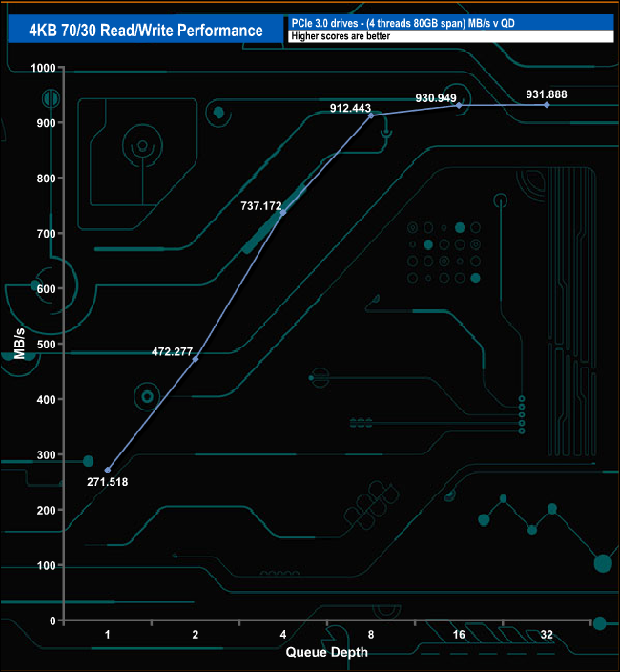Click the x-axis label 32
This screenshot has height=672, width=620.
tap(547, 634)
